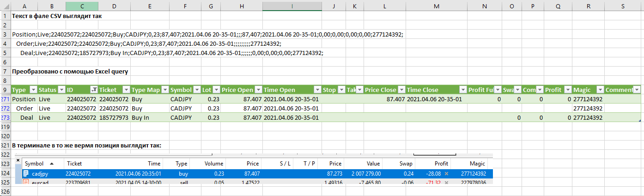Open the Type Map filter dropdown
This screenshot has height=196, width=644.
[x=165, y=90]
